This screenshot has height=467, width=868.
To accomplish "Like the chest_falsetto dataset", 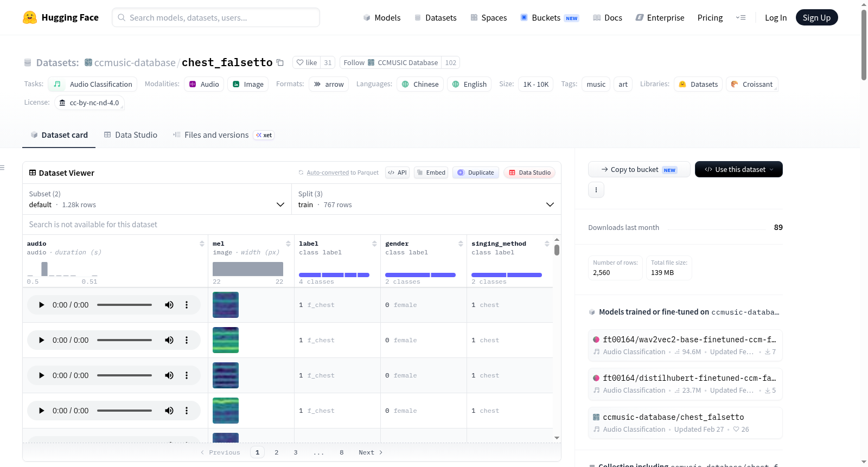I will point(307,62).
